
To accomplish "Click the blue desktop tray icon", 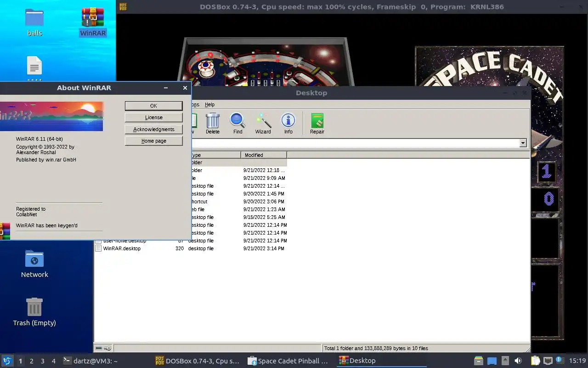I will [492, 361].
